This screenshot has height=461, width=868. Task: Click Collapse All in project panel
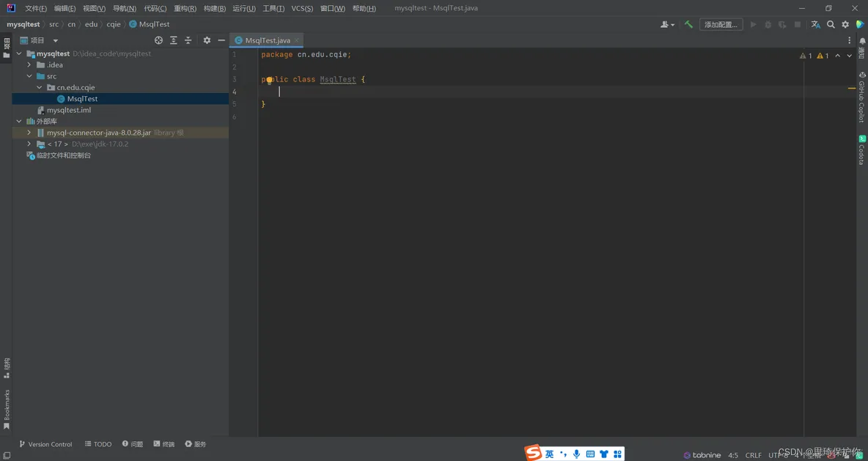[188, 40]
